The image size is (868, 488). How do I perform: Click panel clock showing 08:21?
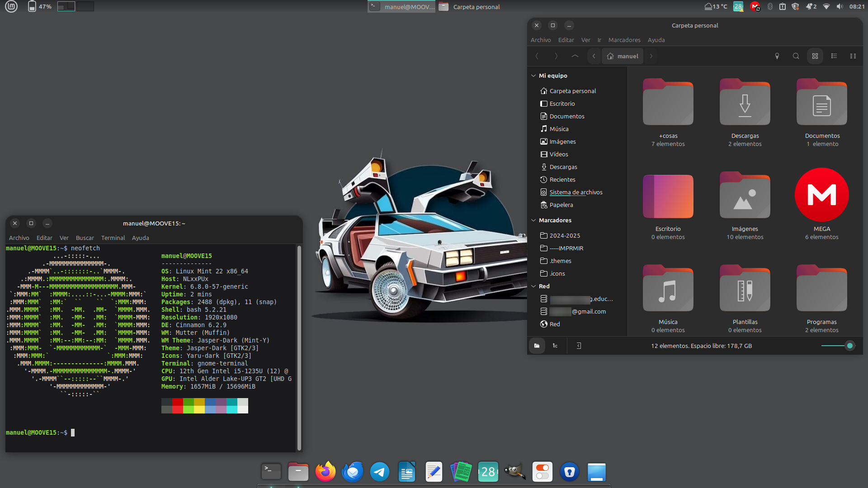click(857, 6)
